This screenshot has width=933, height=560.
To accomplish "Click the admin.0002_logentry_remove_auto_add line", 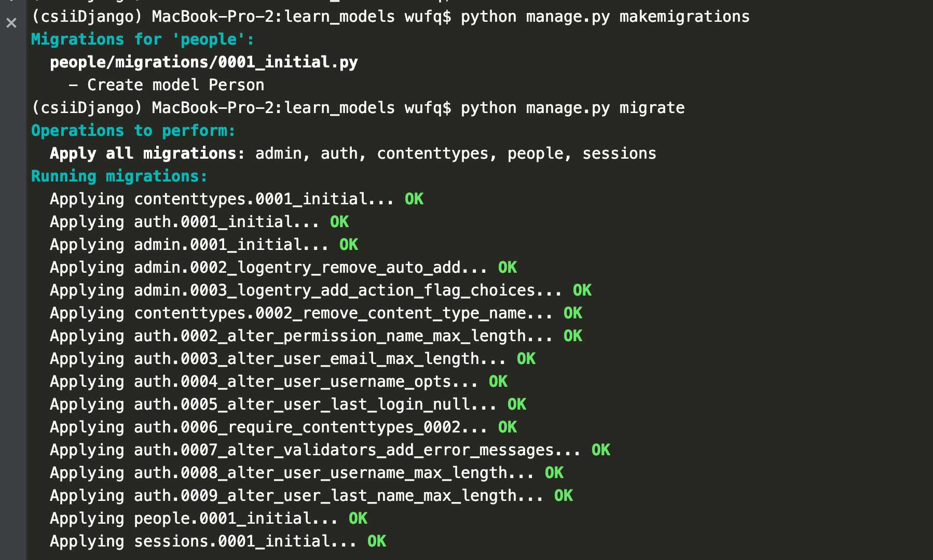I will [283, 268].
